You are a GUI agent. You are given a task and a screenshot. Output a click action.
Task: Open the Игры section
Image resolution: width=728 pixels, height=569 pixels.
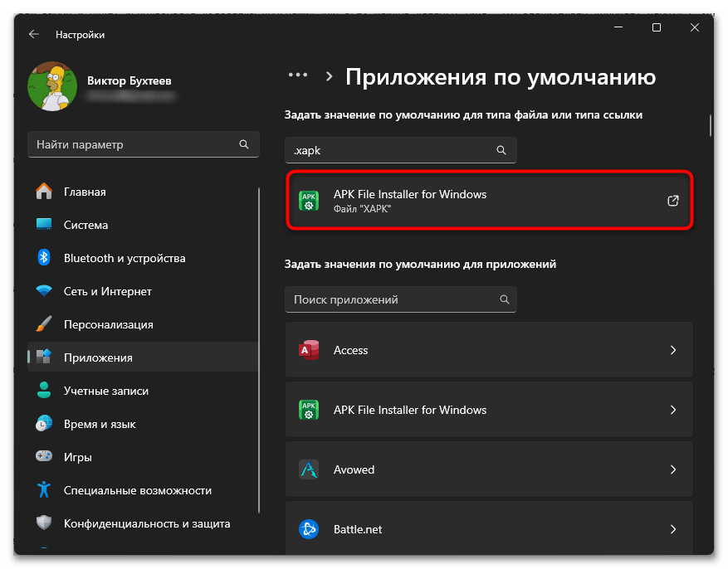(143, 457)
